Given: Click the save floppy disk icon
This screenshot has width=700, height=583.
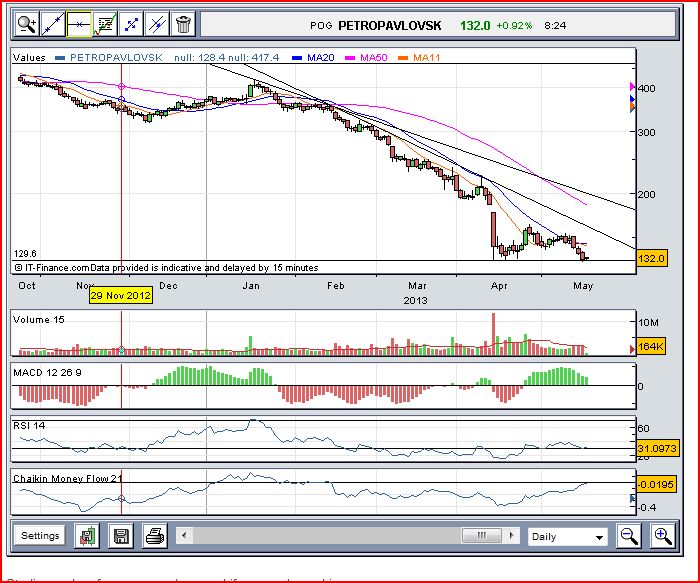Looking at the screenshot, I should (121, 536).
